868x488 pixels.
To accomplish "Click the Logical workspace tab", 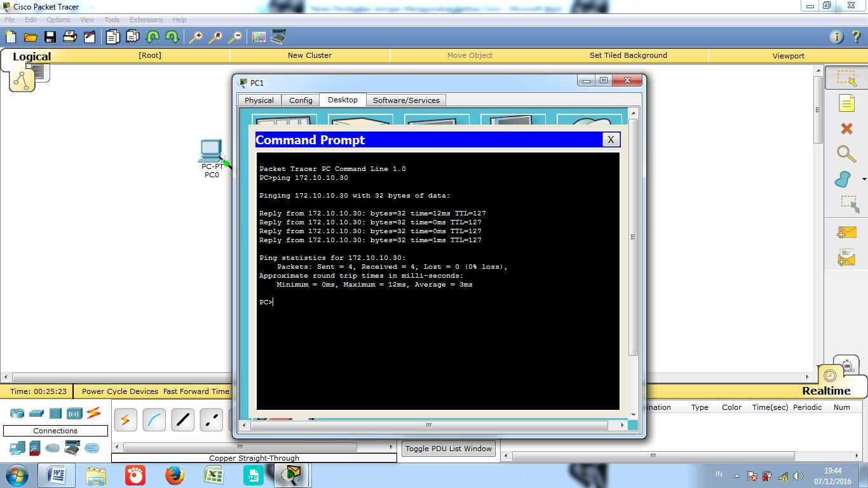I will [x=31, y=57].
